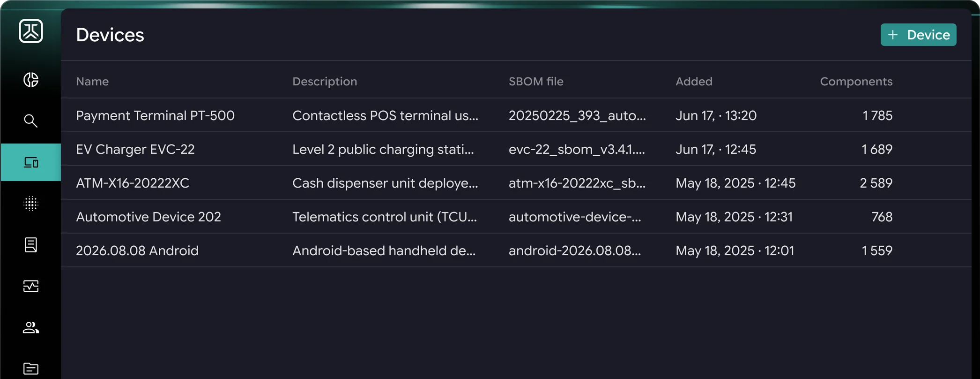Open the dotted grid sidebar icon
980x379 pixels.
pos(31,204)
